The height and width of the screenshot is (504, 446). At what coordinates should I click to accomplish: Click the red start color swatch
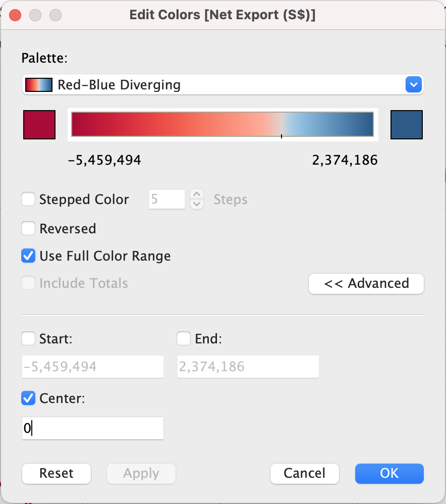pos(39,125)
